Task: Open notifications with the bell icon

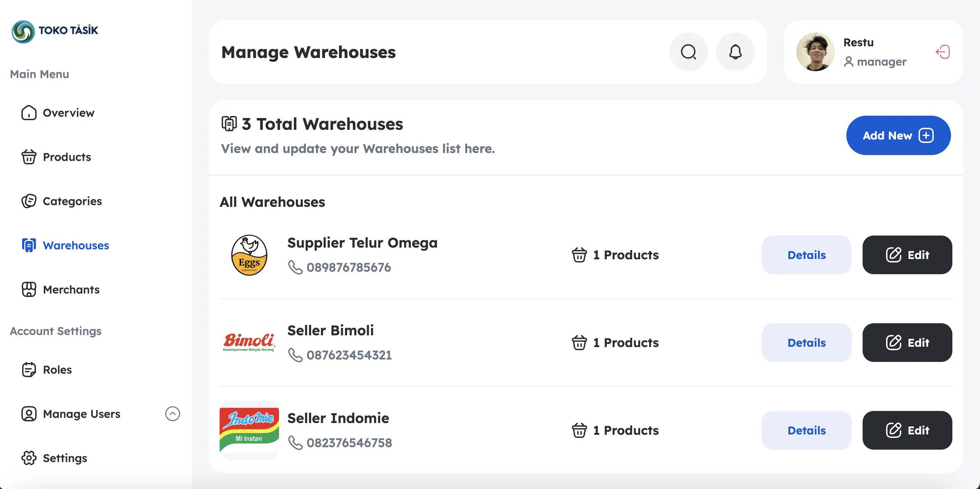Action: 734,52
